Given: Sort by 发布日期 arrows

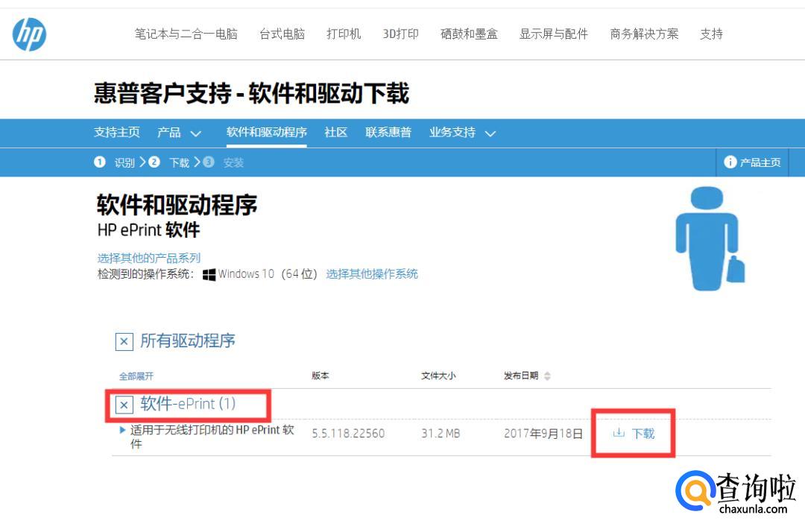Looking at the screenshot, I should [547, 376].
